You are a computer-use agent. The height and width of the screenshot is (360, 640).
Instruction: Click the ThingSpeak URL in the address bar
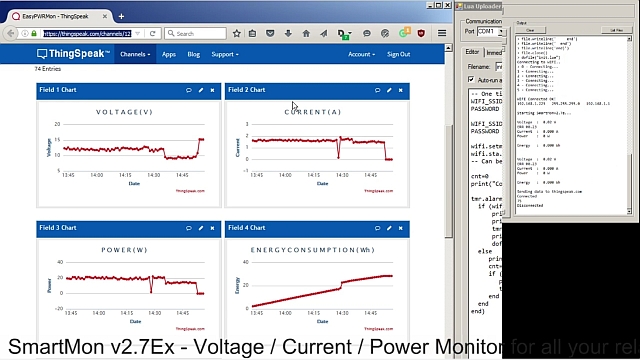click(87, 33)
